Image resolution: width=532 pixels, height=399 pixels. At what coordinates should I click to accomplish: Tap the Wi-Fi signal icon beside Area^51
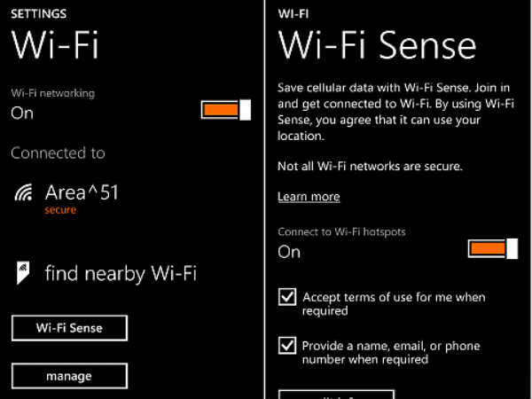25,192
